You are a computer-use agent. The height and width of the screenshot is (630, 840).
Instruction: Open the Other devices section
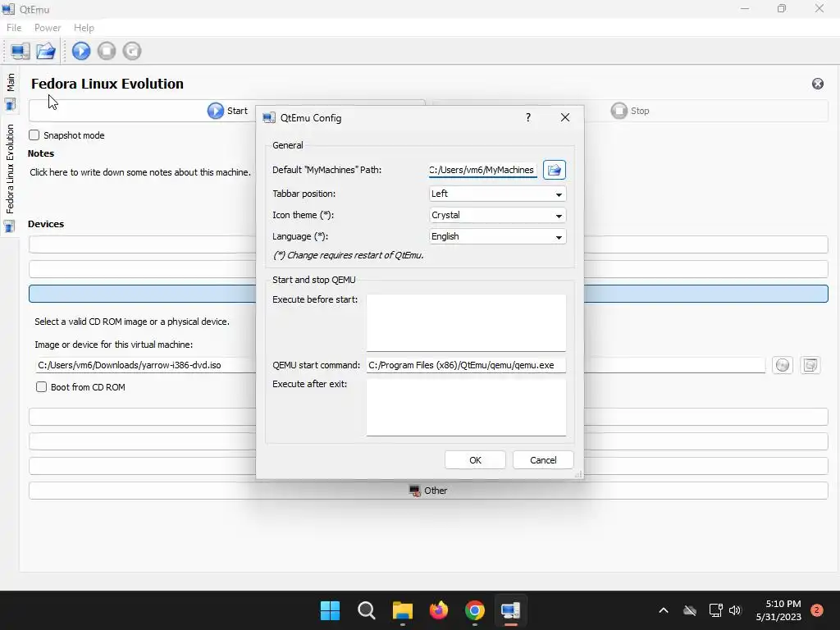point(428,491)
